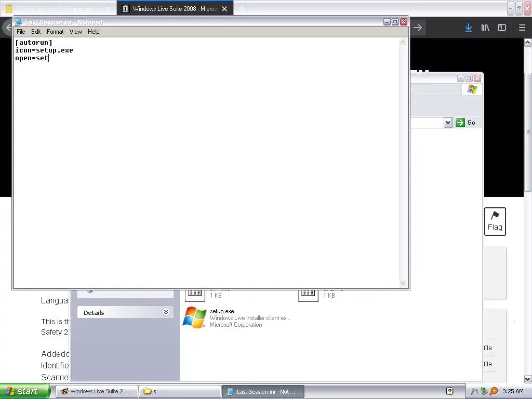Open Notepad Format menu
This screenshot has width=532, height=399.
click(x=55, y=32)
